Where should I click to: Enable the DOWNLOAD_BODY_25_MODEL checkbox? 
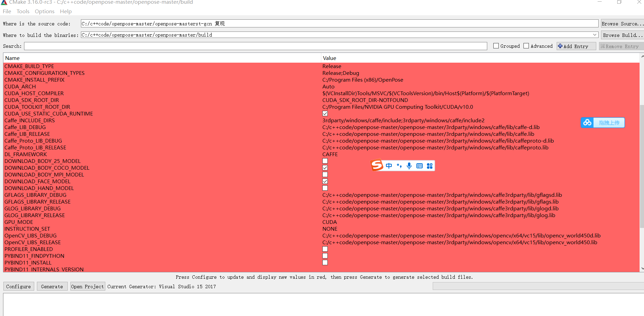pyautogui.click(x=325, y=161)
